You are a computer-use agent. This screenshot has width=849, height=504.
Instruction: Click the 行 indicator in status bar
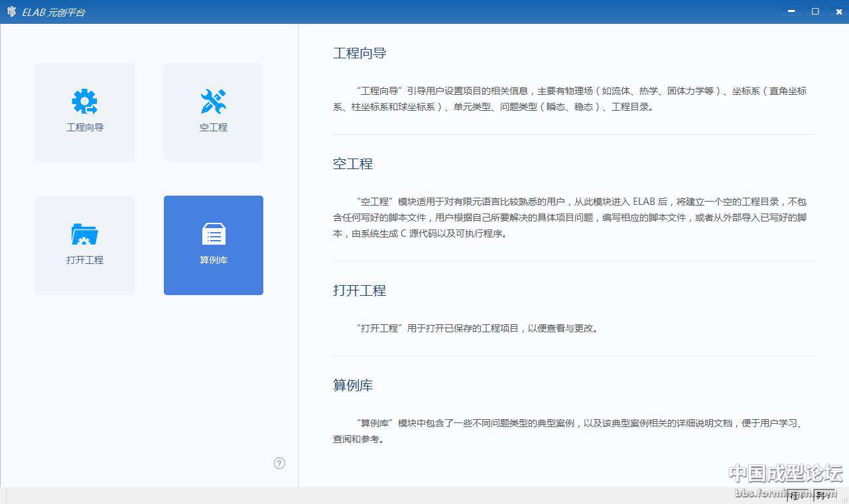coord(794,495)
